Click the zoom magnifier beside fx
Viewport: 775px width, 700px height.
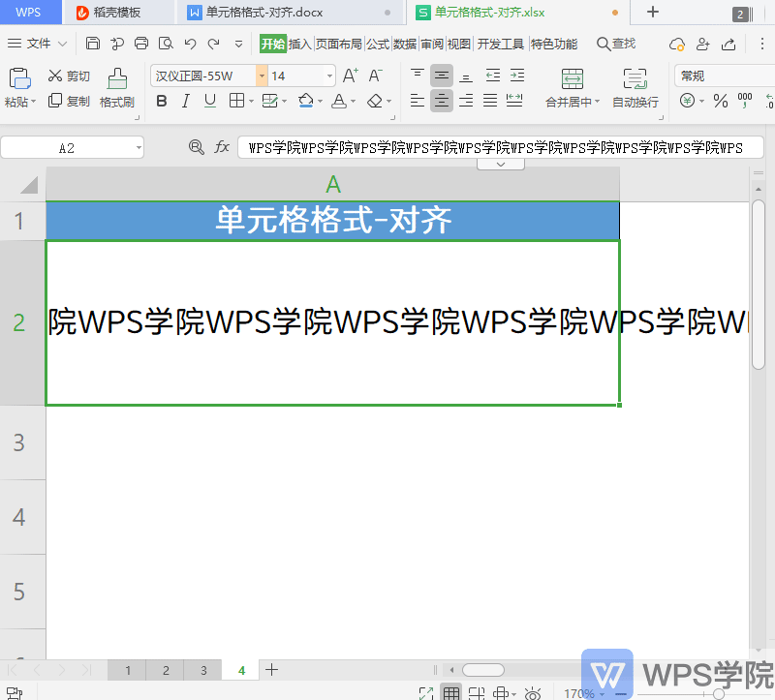pyautogui.click(x=197, y=147)
